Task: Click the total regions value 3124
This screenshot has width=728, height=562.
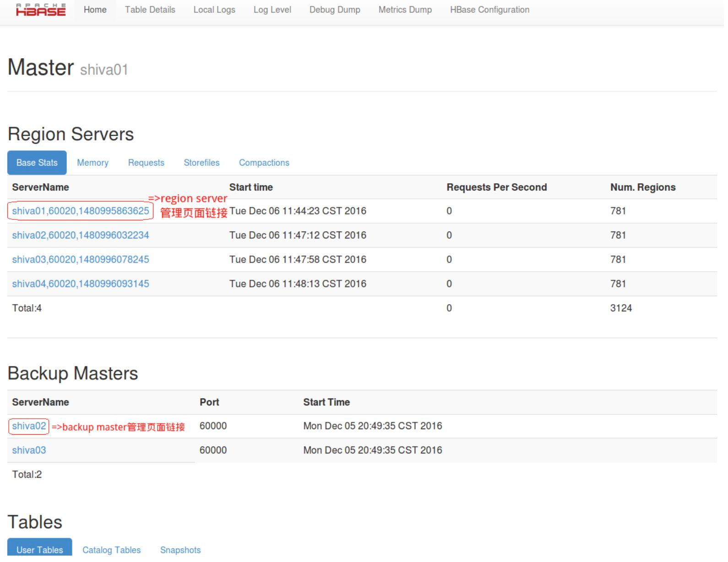Action: [x=621, y=308]
